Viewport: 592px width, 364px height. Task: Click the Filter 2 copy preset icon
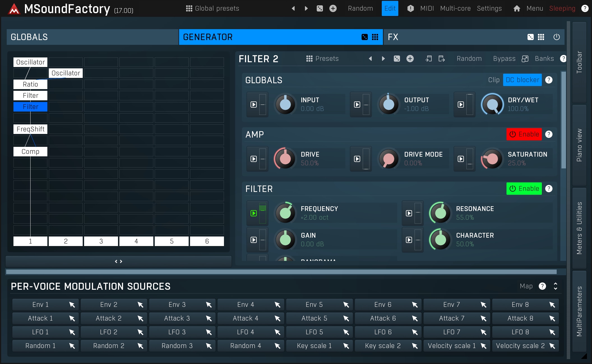429,59
